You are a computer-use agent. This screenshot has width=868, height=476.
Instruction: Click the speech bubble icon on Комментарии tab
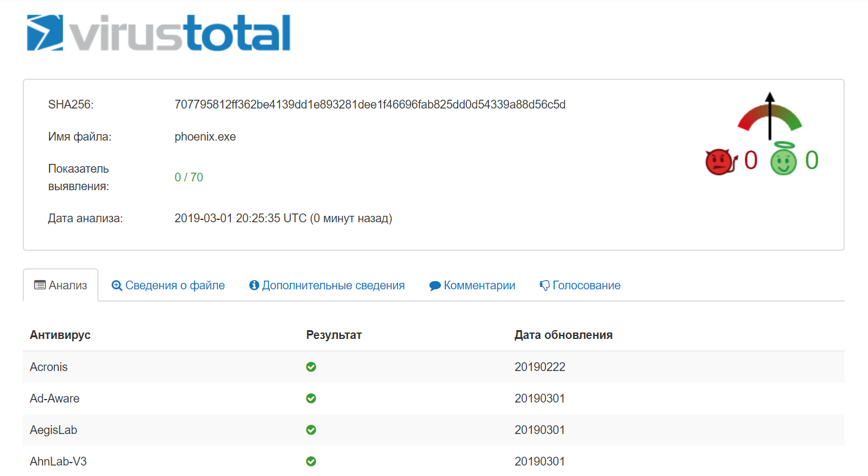coord(435,286)
